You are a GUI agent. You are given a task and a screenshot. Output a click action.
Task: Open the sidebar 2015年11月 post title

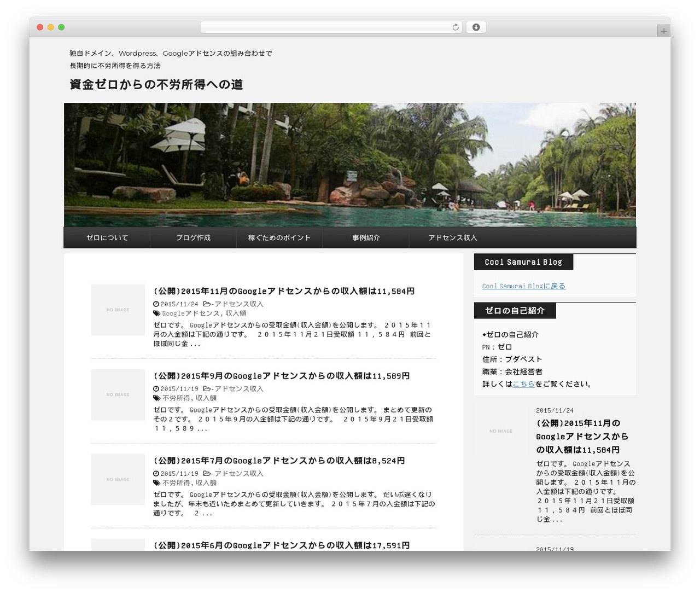[x=582, y=437]
